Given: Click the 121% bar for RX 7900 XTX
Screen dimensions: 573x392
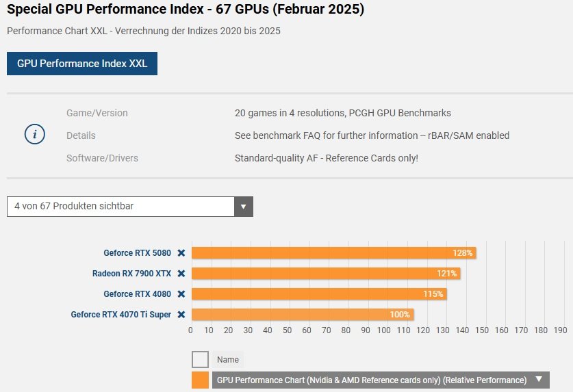Looking at the screenshot, I should (326, 273).
